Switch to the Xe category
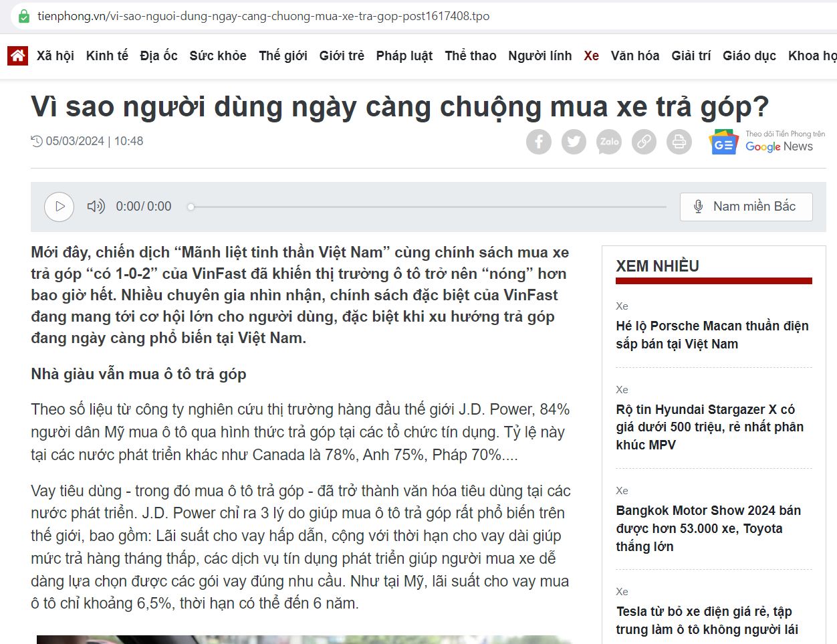The height and width of the screenshot is (644, 837). [592, 56]
